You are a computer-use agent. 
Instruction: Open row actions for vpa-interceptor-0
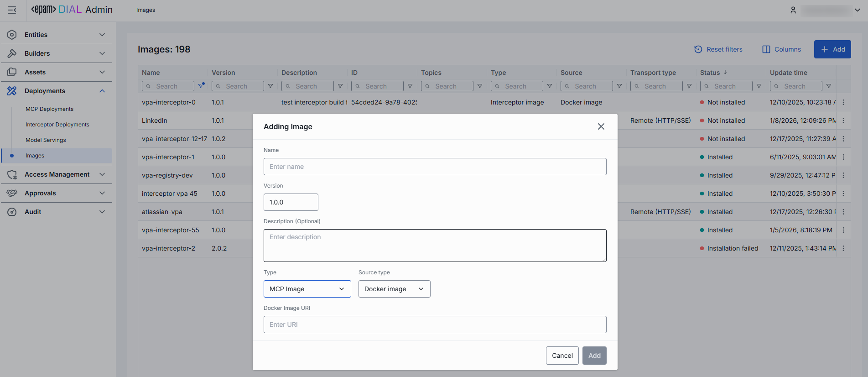[843, 102]
